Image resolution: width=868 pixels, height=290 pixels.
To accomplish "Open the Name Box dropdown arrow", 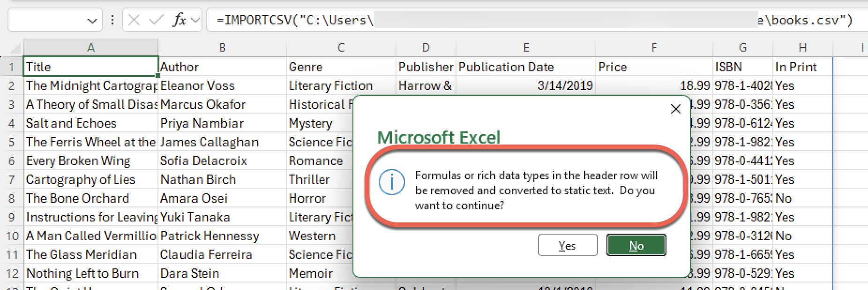I will (x=92, y=21).
